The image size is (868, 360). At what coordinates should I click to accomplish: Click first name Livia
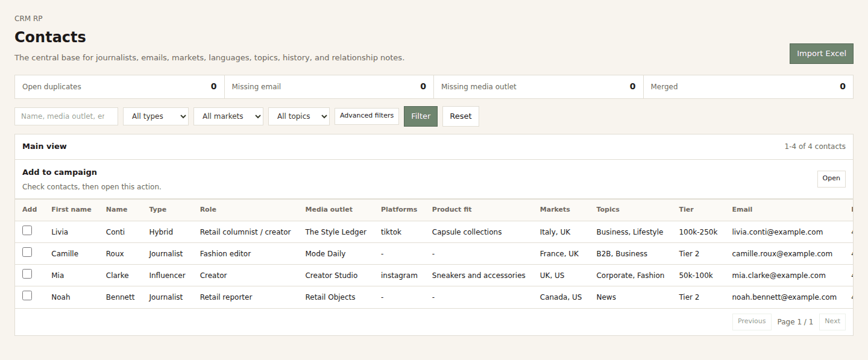click(60, 232)
